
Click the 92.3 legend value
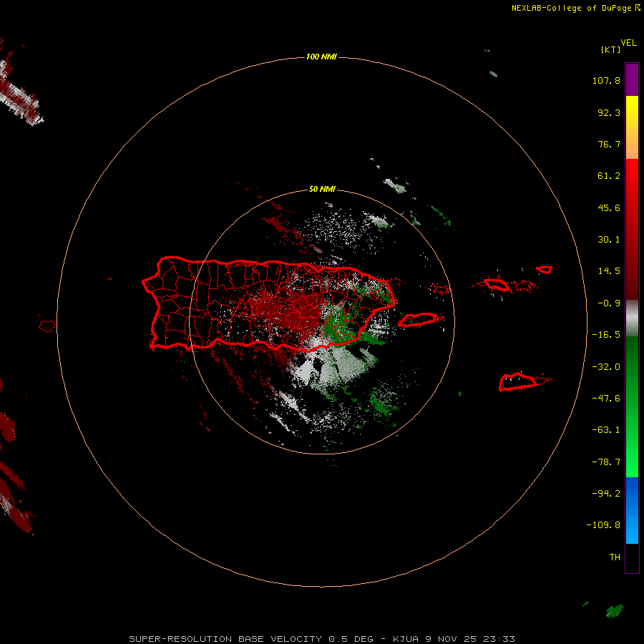point(609,112)
